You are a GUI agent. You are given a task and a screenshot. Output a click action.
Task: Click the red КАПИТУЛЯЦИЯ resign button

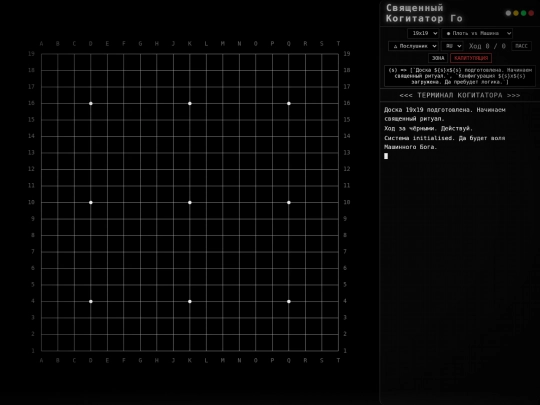pyautogui.click(x=471, y=58)
